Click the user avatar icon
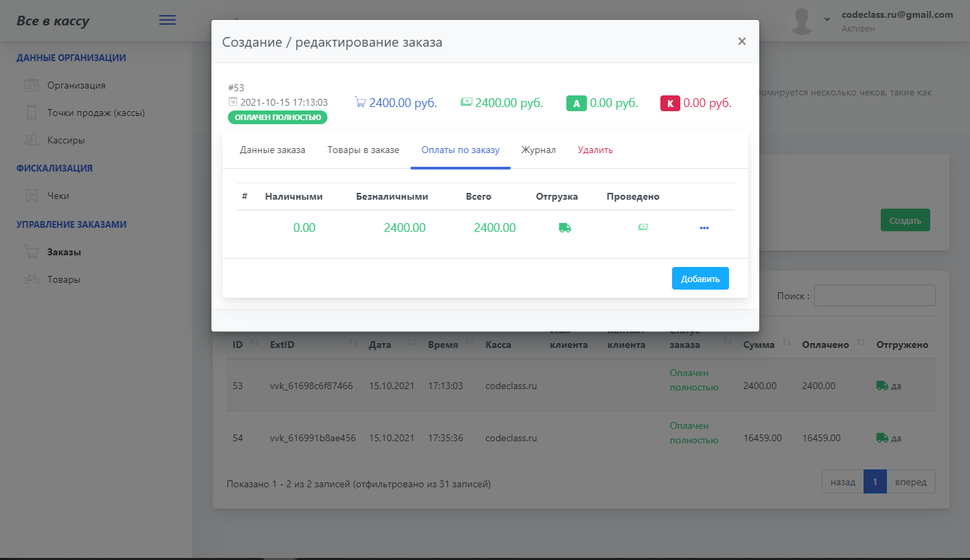Image resolution: width=970 pixels, height=560 pixels. coord(802,21)
